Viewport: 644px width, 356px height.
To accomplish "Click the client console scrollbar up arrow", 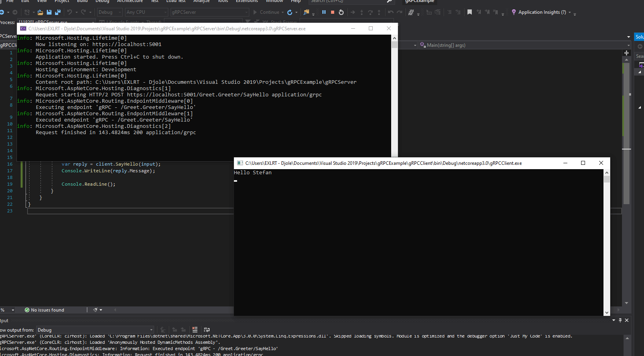I will (x=607, y=173).
